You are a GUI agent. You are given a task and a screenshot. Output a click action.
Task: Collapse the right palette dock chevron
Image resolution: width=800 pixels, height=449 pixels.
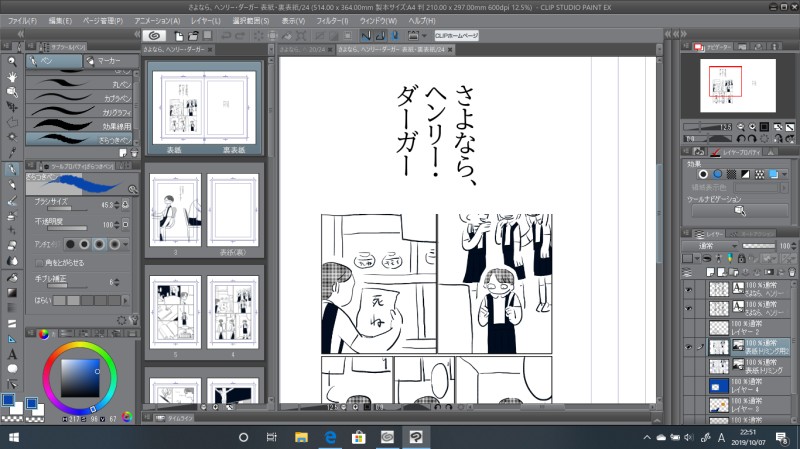(684, 34)
